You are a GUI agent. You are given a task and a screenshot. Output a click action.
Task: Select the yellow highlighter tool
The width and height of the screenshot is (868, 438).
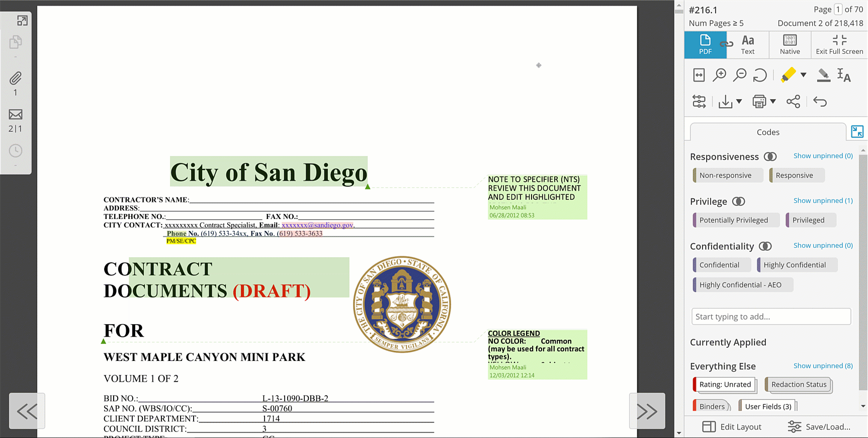[x=788, y=75]
